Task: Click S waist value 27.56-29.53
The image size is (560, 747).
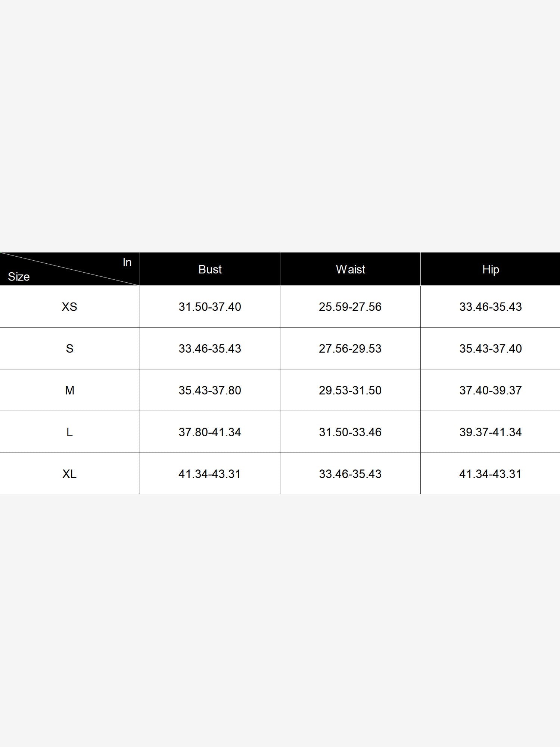Action: 350,348
